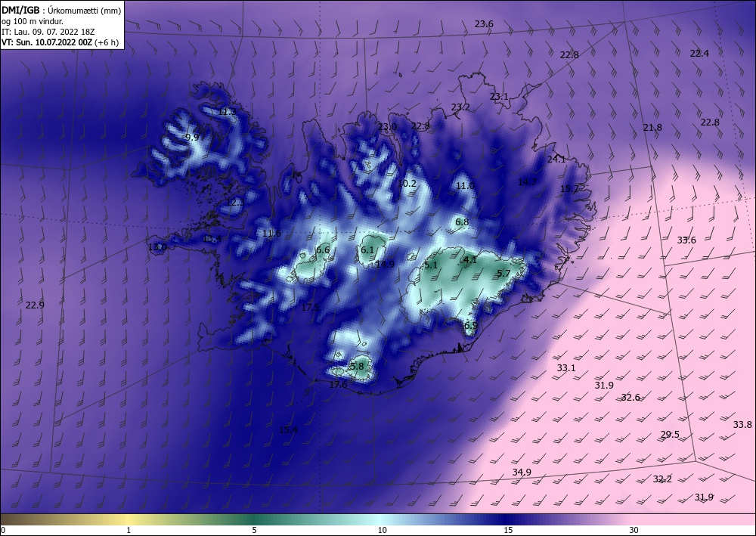Click the 33.8 value label
The height and width of the screenshot is (536, 756).
pyautogui.click(x=742, y=425)
